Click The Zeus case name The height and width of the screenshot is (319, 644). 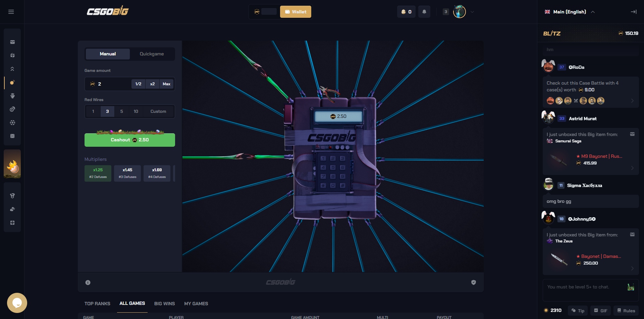pos(563,241)
